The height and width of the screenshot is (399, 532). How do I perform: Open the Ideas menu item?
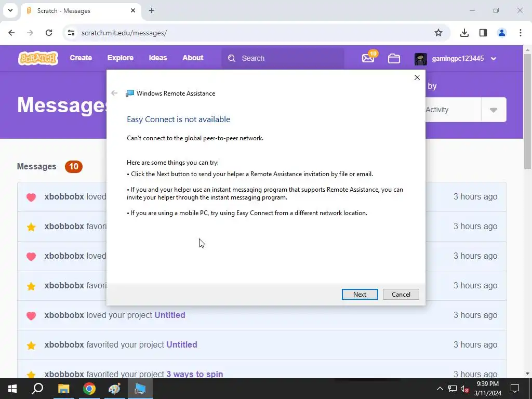[158, 58]
